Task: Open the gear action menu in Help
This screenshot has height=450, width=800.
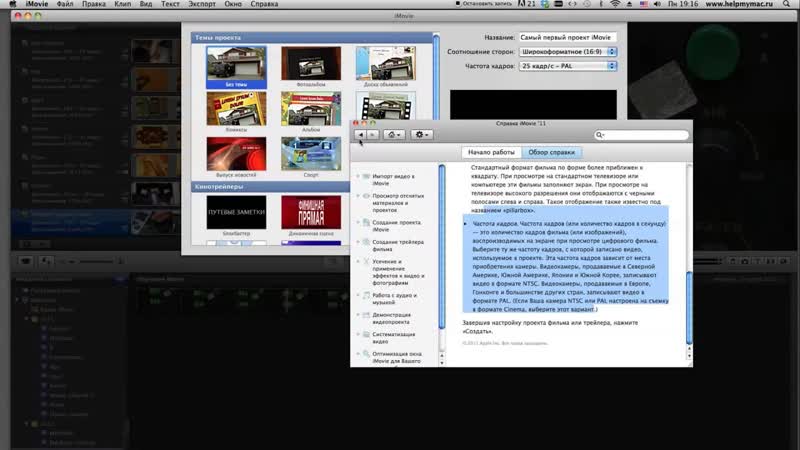Action: 422,135
